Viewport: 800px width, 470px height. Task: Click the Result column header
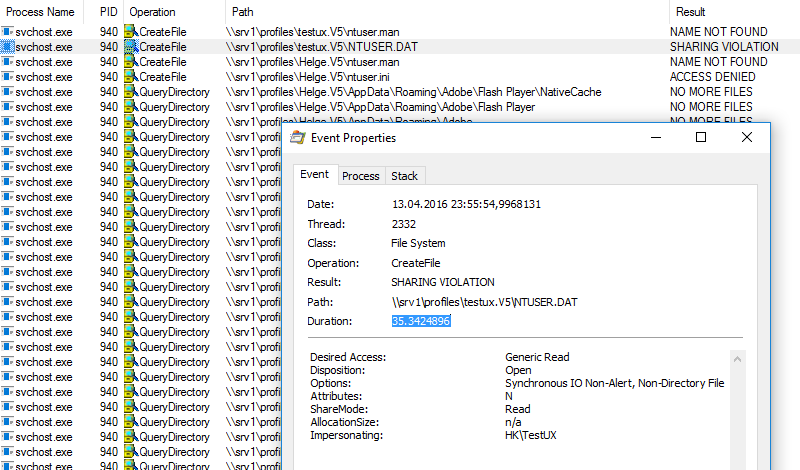(x=691, y=12)
